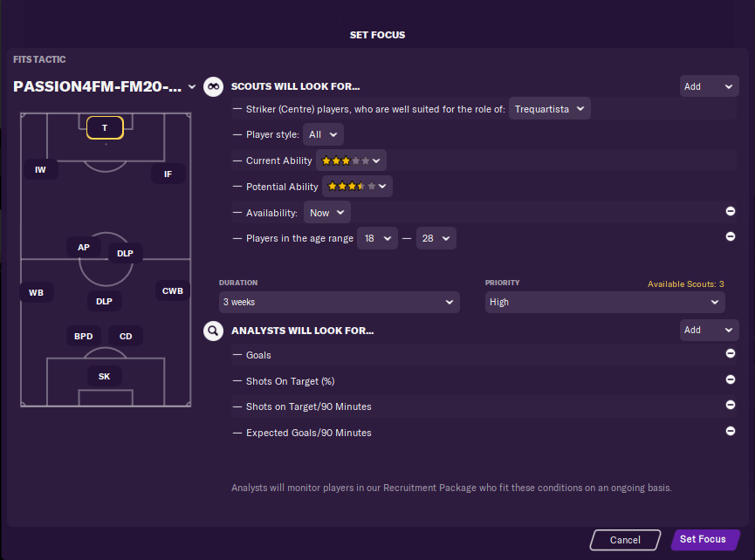
Task: Remove Expected Goals/90 Minutes condition
Action: pos(730,431)
